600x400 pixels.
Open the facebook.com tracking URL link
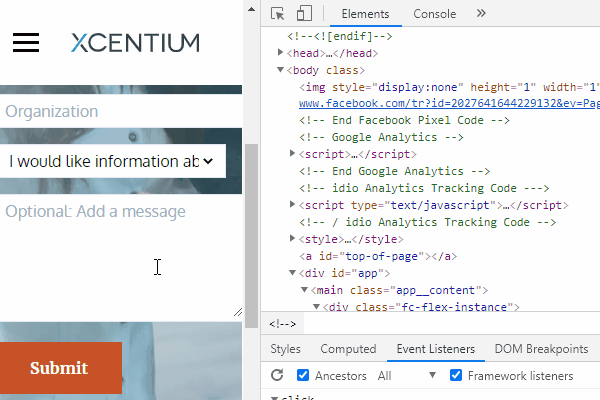[x=449, y=103]
